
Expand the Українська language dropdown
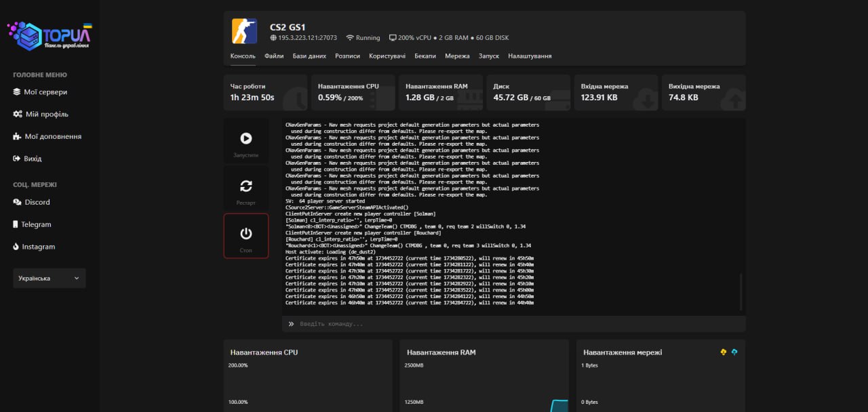(50, 279)
